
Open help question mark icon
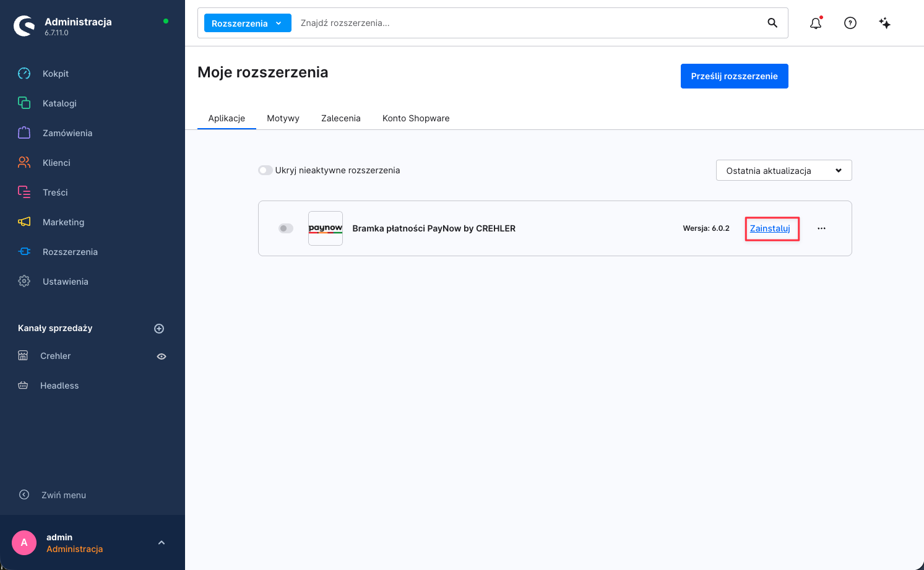[x=850, y=23]
